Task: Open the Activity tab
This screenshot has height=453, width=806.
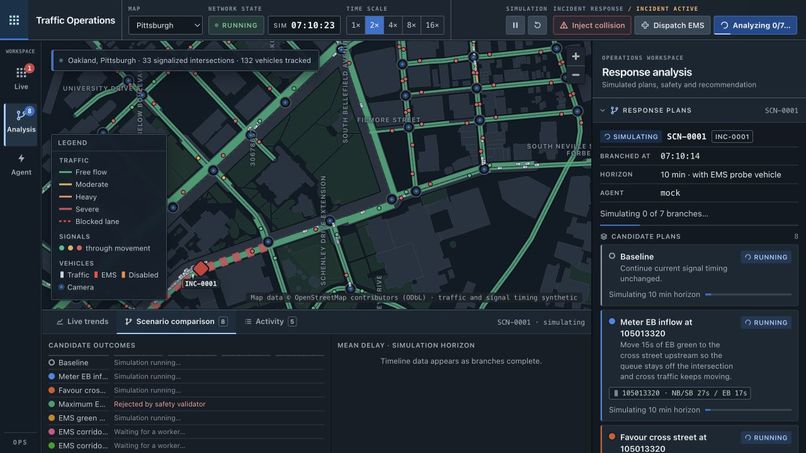Action: tap(270, 321)
